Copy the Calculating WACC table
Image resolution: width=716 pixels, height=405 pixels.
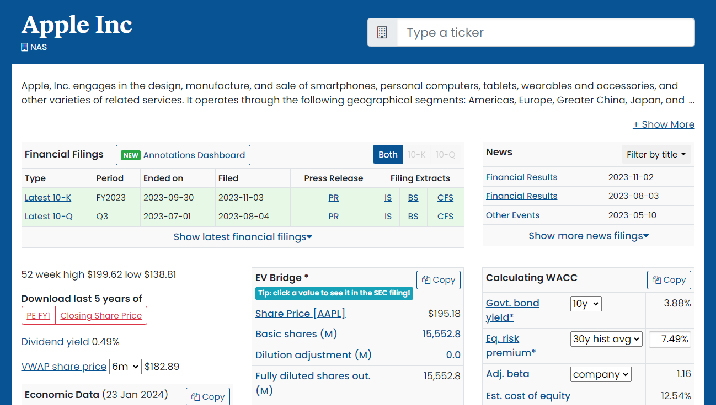668,280
